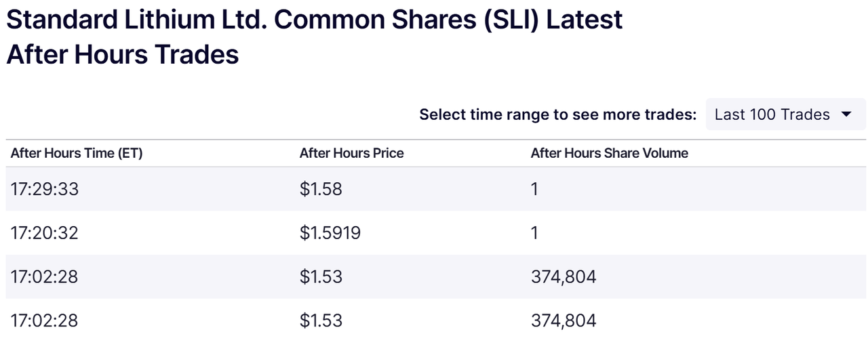Click the $1.58 price cell

tap(321, 189)
